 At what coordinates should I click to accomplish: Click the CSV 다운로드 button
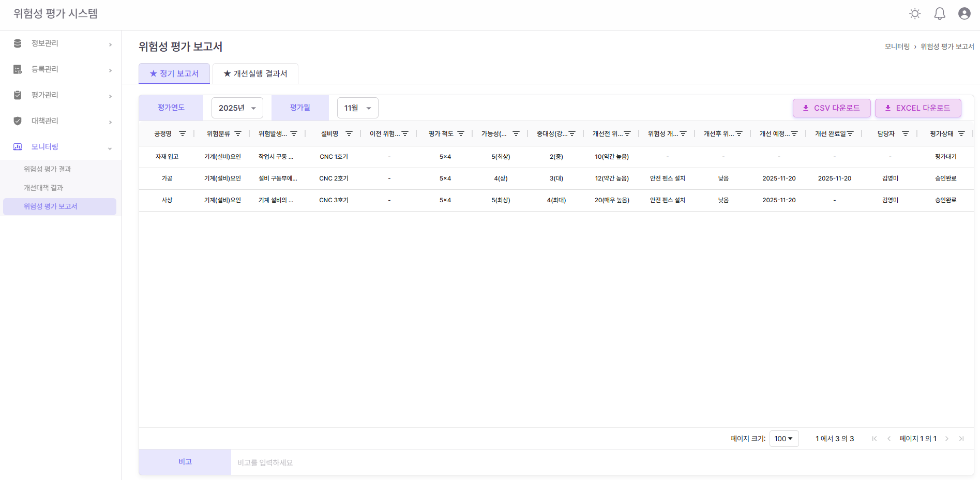coord(831,108)
